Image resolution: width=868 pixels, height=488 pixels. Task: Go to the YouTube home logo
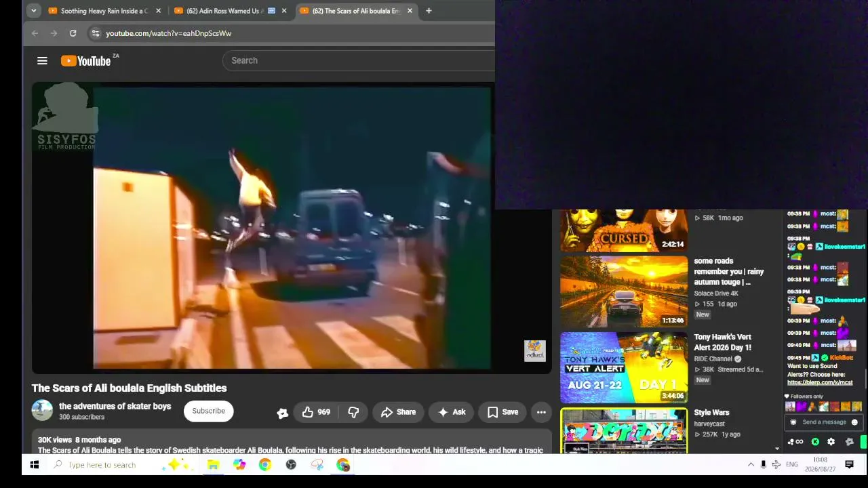[x=86, y=61]
